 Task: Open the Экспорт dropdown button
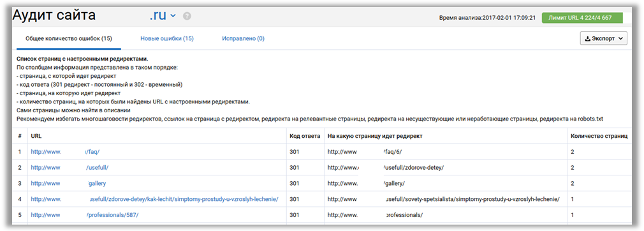[x=603, y=38]
